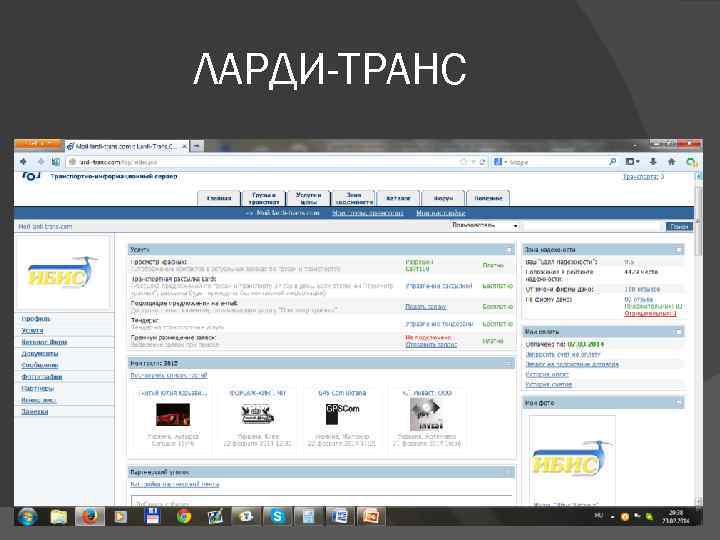The height and width of the screenshot is (540, 720).
Task: Click the taskbar clock
Action: 675,517
